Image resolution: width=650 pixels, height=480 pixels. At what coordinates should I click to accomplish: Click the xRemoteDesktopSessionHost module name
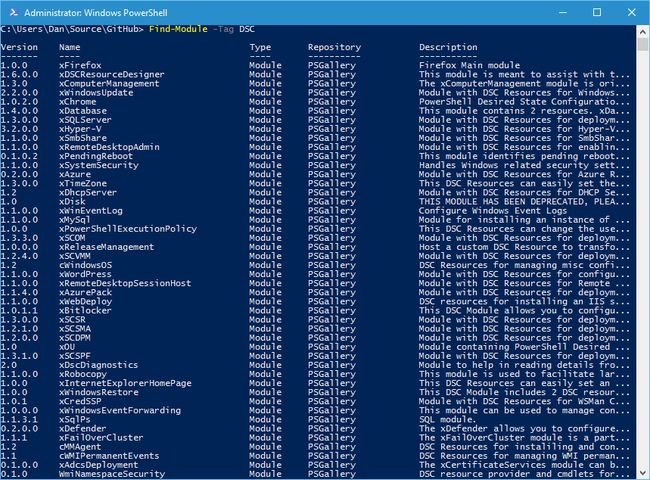[x=125, y=283]
